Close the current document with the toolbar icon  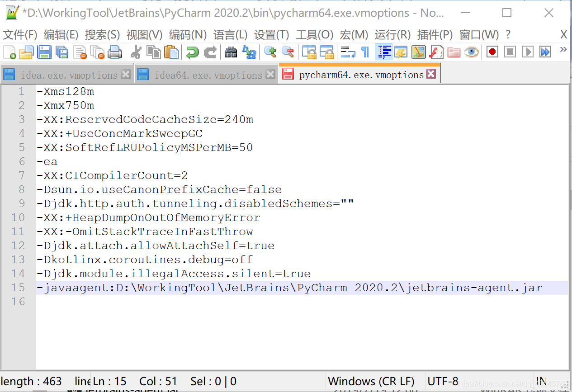point(80,52)
